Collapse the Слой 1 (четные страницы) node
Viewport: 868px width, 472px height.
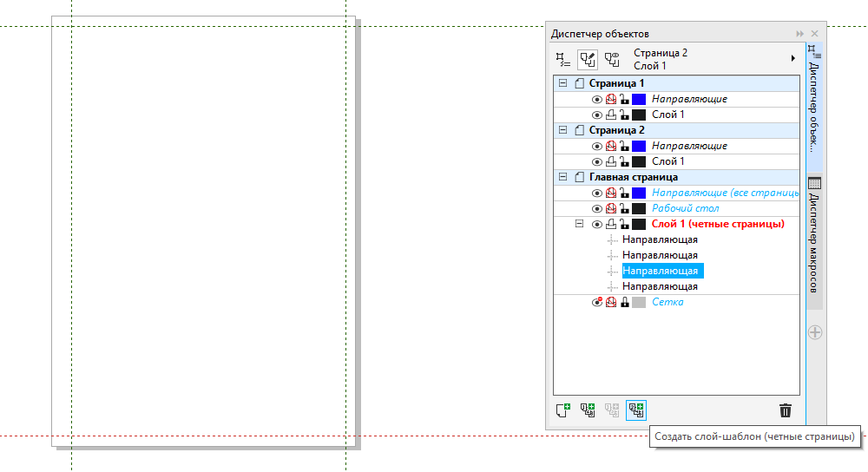[x=579, y=224]
